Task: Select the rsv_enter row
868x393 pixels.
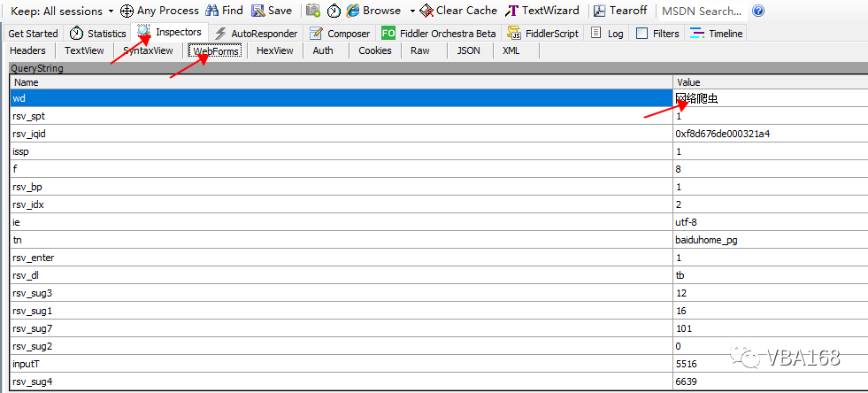Action: click(439, 258)
